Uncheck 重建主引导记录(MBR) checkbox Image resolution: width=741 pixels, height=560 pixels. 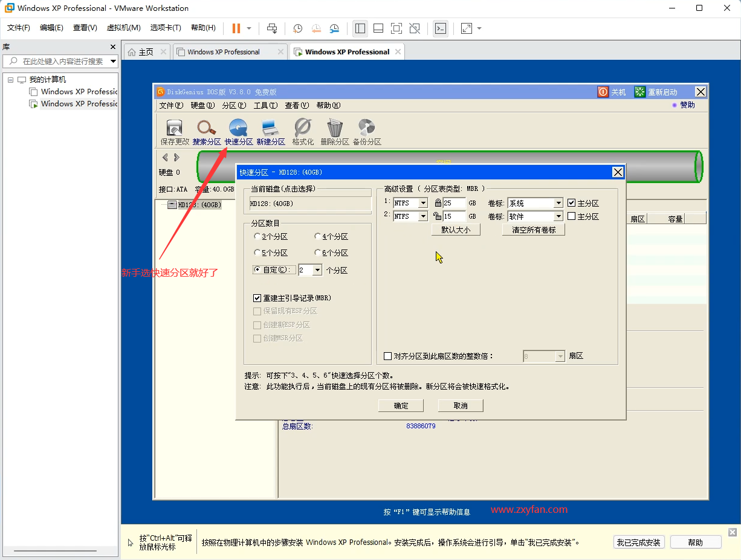click(257, 297)
